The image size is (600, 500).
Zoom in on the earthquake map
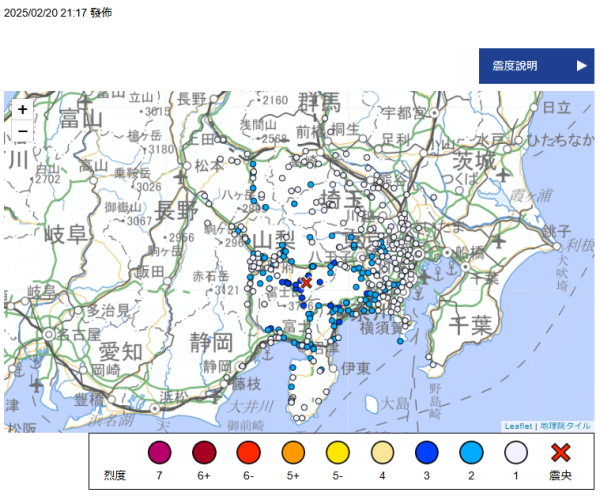22,109
